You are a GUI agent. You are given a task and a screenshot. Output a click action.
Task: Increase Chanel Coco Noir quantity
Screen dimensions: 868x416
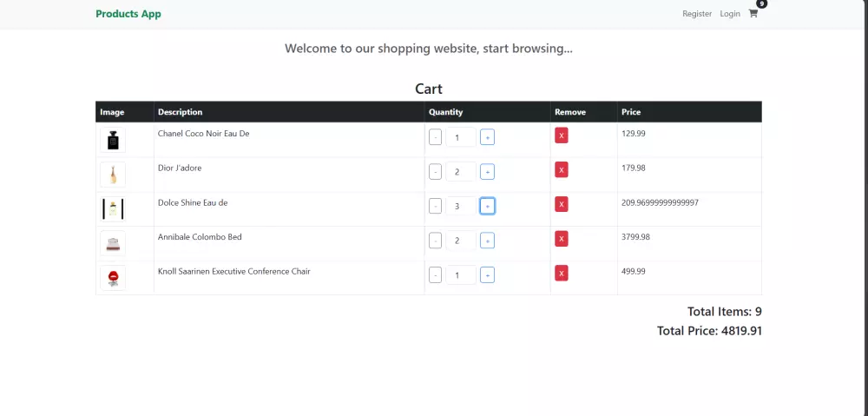point(487,137)
